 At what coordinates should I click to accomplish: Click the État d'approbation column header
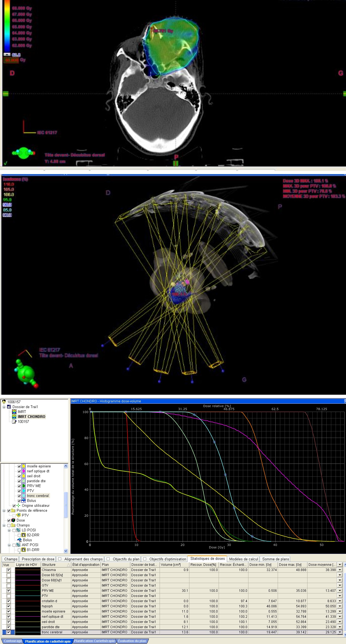86,565
